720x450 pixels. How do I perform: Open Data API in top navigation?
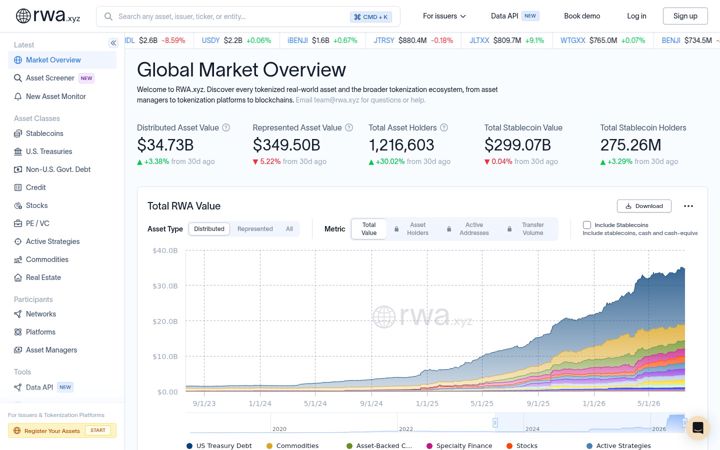click(514, 16)
